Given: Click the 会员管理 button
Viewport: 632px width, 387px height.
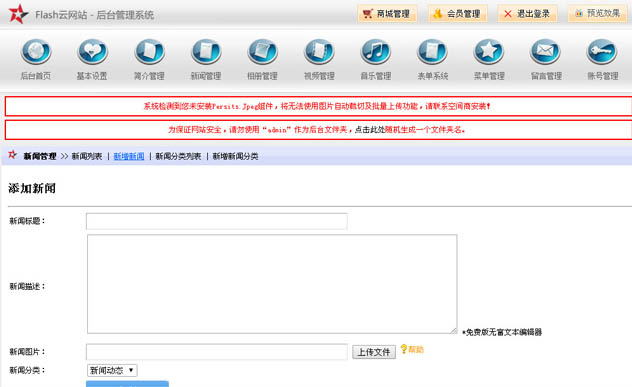Looking at the screenshot, I should [x=457, y=14].
